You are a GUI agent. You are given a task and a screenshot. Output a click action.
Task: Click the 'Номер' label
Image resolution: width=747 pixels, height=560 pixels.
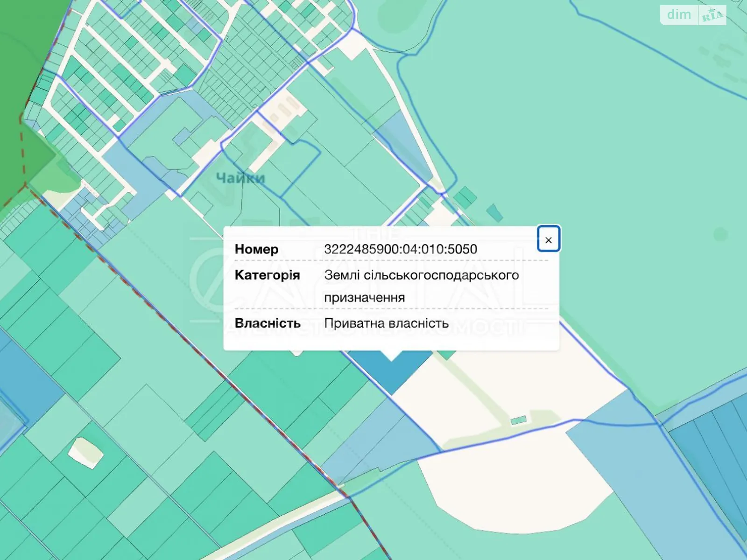[x=256, y=249]
